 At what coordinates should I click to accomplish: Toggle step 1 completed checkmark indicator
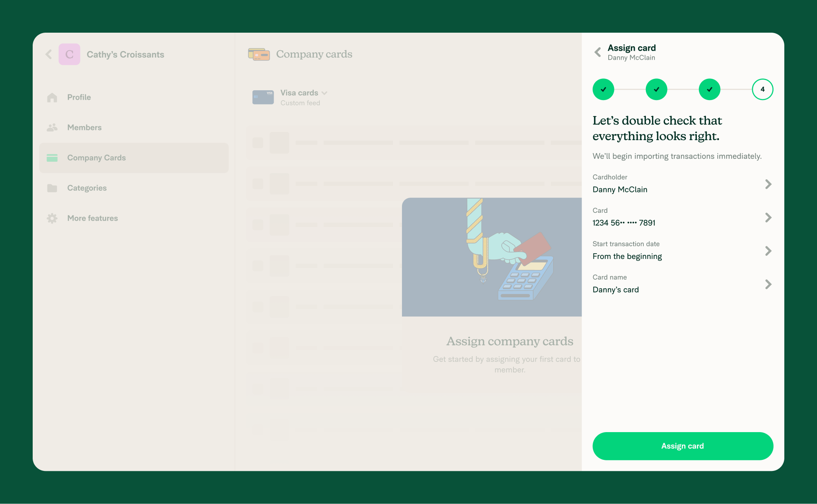(603, 89)
